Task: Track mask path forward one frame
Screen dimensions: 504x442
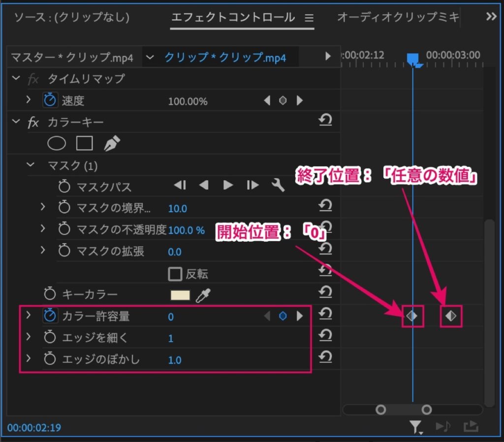Action: (x=252, y=185)
